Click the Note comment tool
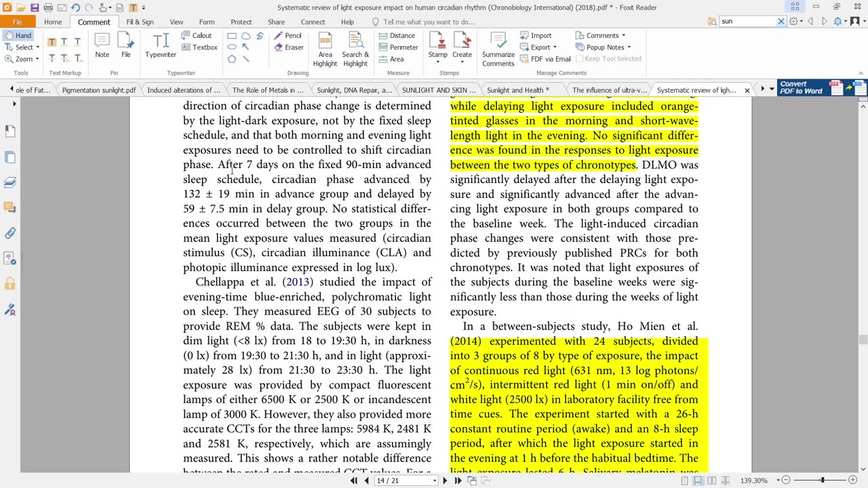This screenshot has width=868, height=488. coord(102,46)
